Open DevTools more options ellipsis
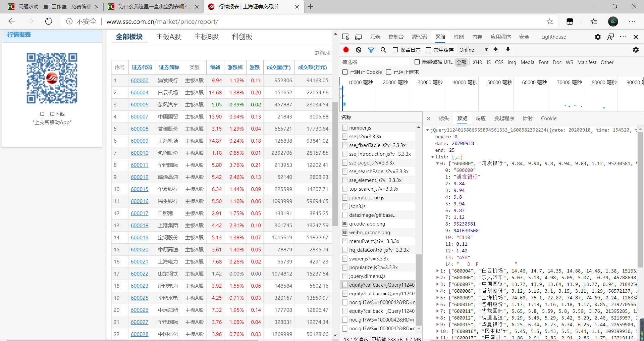 coord(623,37)
